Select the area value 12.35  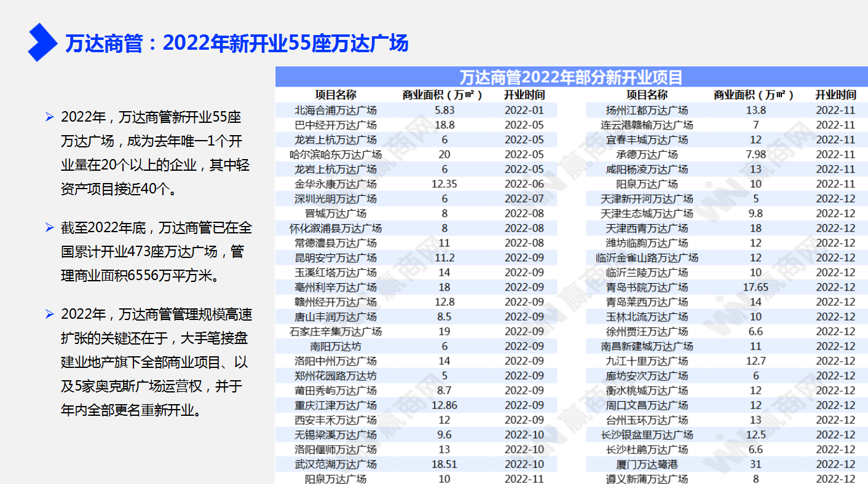[x=444, y=184]
